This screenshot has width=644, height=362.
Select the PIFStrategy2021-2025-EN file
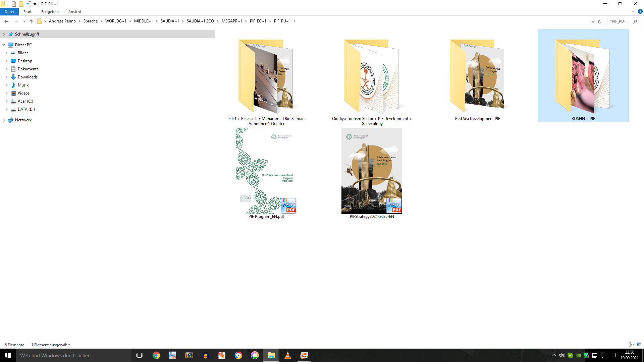pyautogui.click(x=372, y=174)
